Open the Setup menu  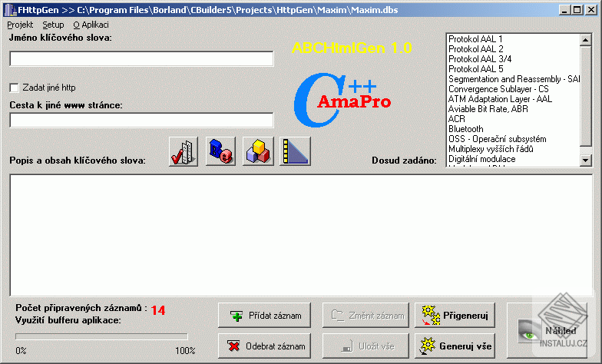tap(53, 25)
